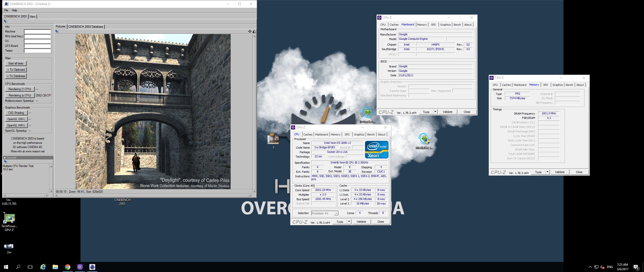Click the zoom triangle icon in the picture panel
This screenshot has width=644, height=272.
[254, 31]
